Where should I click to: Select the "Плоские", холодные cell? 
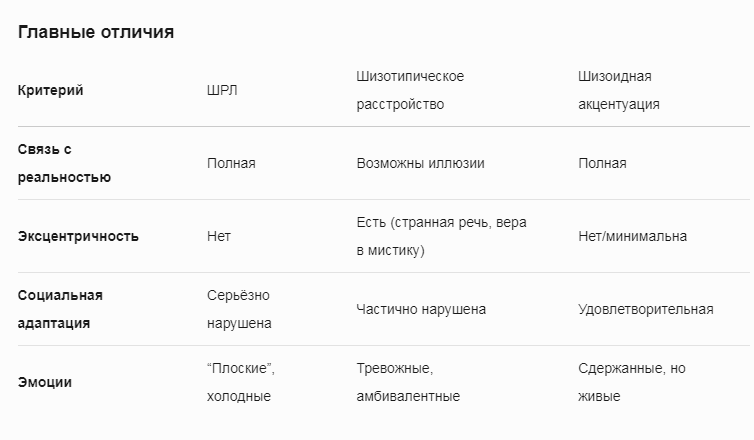point(241,382)
